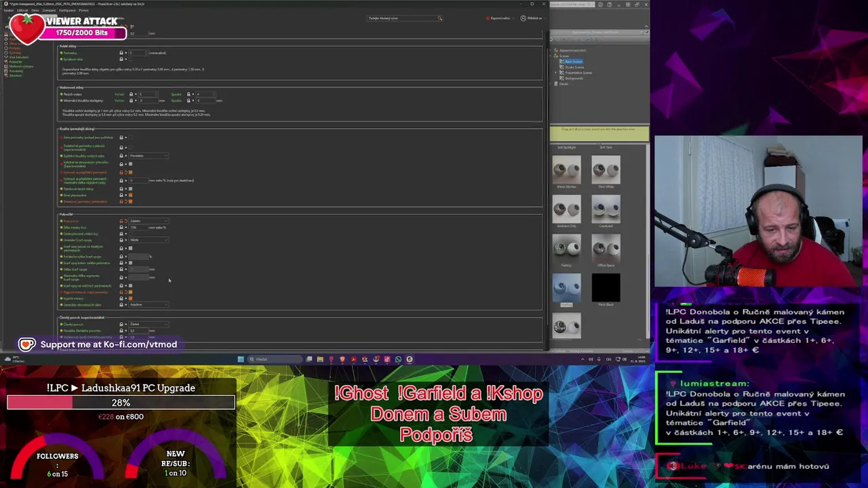Click the Spirálová váza checkbox
The image size is (868, 488).
click(131, 60)
